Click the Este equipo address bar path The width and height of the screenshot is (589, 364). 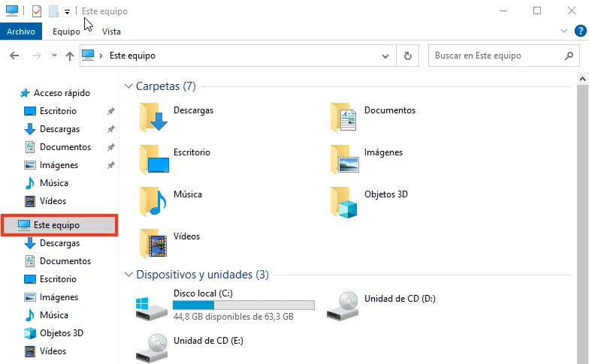132,56
